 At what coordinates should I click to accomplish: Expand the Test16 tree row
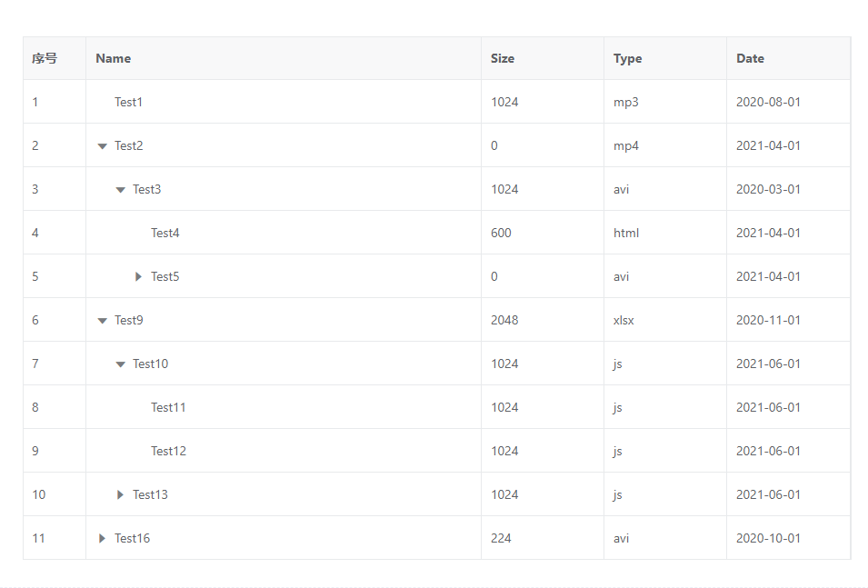(102, 538)
